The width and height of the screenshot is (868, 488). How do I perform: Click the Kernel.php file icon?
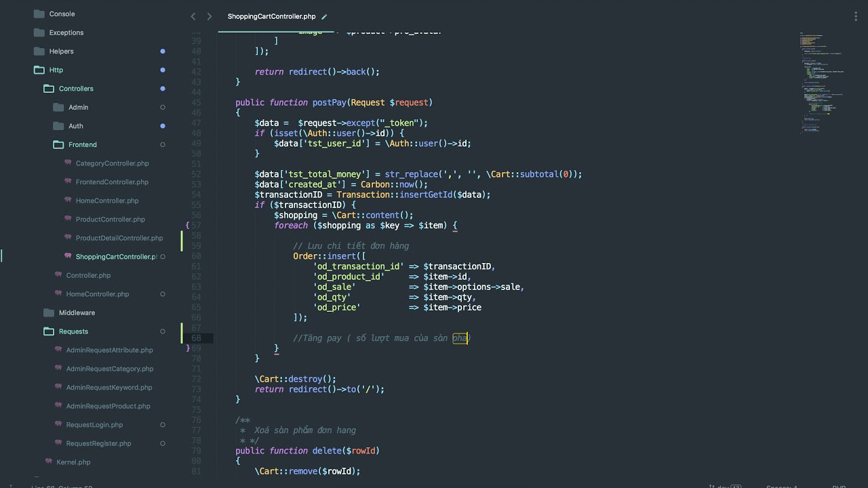(x=49, y=462)
